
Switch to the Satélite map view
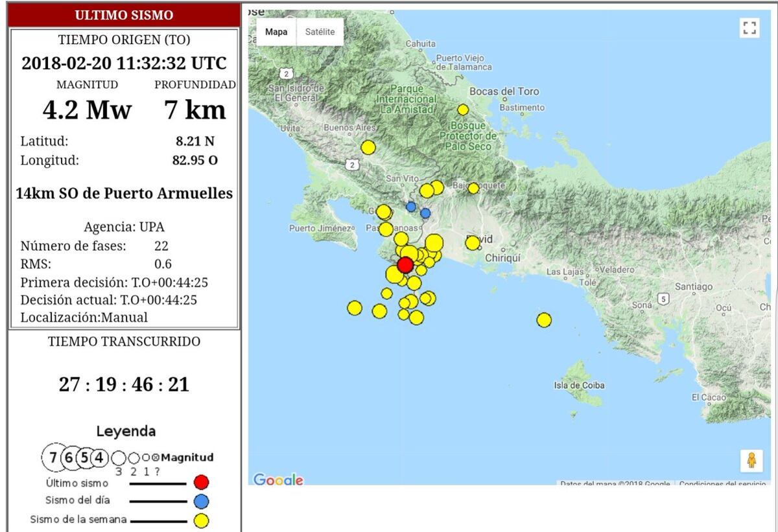(319, 31)
